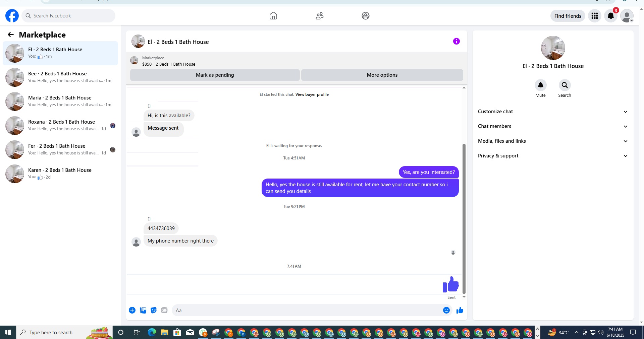Open $850 - 2 Beds 1 Bath listing

click(169, 64)
